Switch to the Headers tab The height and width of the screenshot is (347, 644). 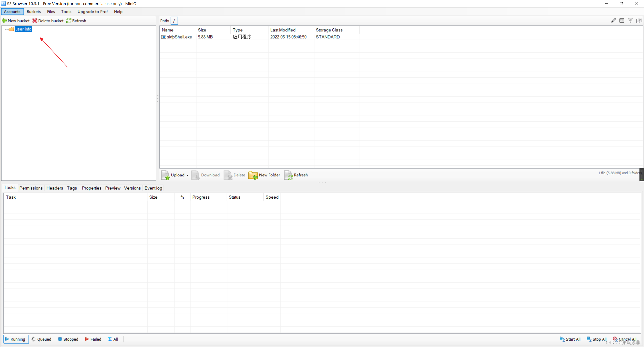coord(55,188)
